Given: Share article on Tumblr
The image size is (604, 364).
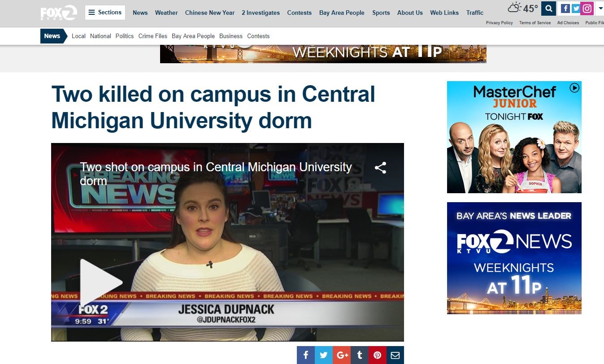Looking at the screenshot, I should (360, 355).
